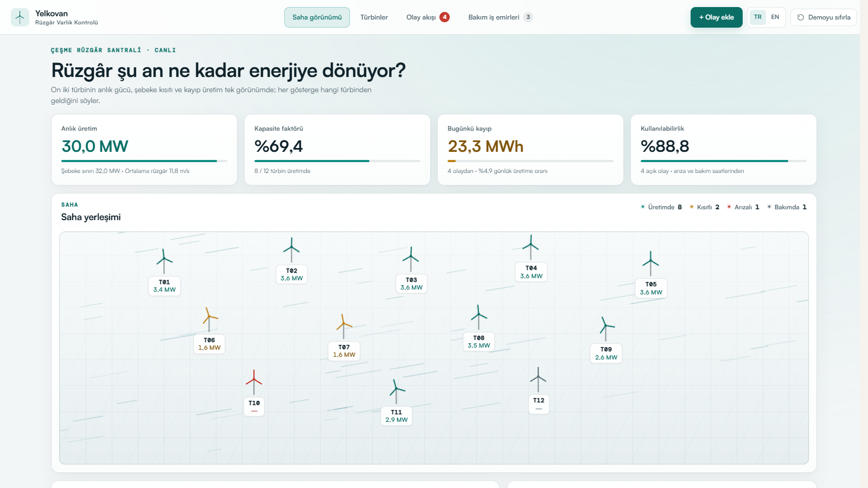Click the red 4 badge on Olay akışı
This screenshot has height=488, width=868.
(x=445, y=17)
